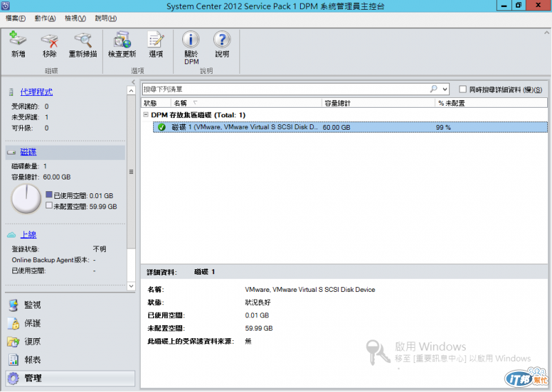Click the 59.99 GB value in details pane
The width and height of the screenshot is (552, 392).
[259, 329]
